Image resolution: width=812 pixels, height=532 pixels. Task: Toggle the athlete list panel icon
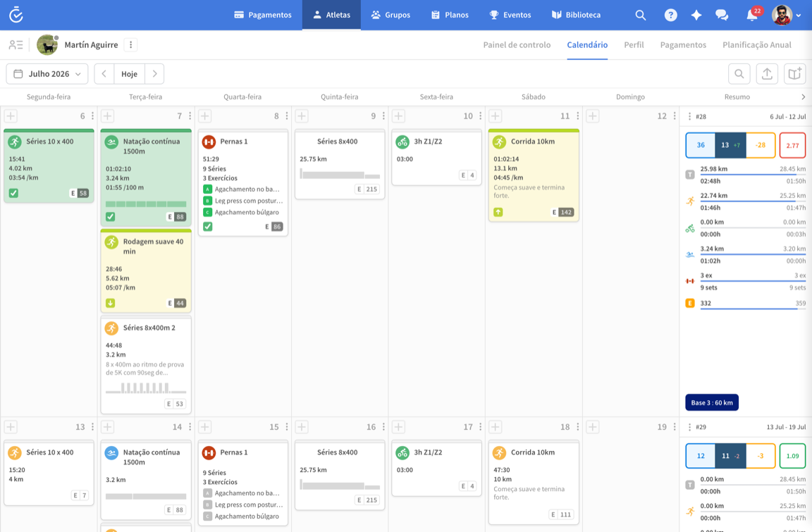pyautogui.click(x=16, y=45)
